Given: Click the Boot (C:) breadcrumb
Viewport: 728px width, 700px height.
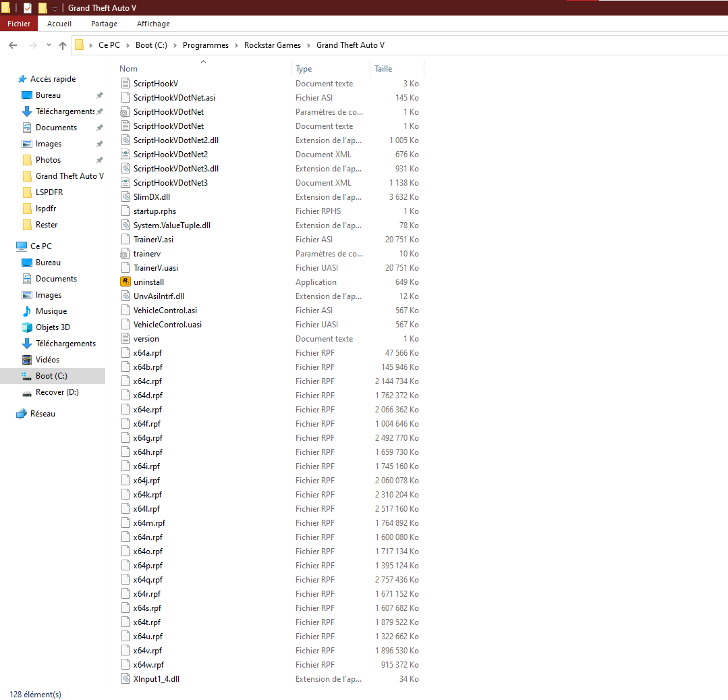Looking at the screenshot, I should pyautogui.click(x=151, y=45).
